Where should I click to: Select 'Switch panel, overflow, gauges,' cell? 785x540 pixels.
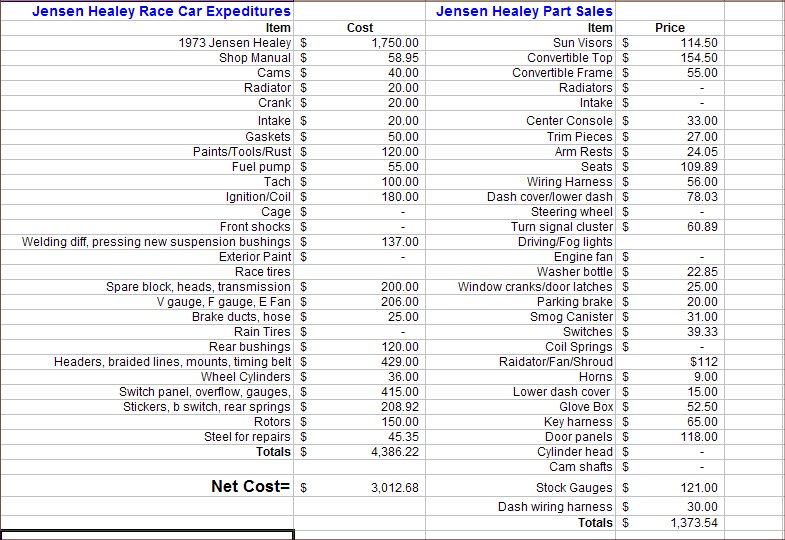pos(147,392)
